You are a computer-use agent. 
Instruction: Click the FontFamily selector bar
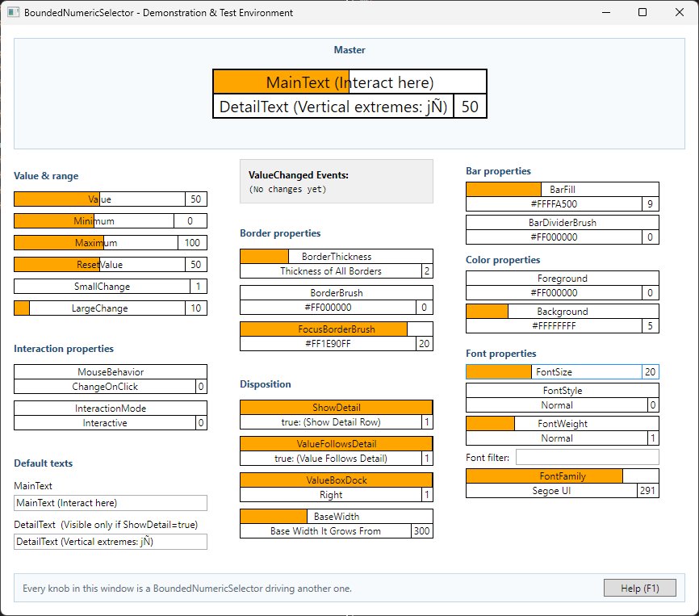click(x=563, y=476)
